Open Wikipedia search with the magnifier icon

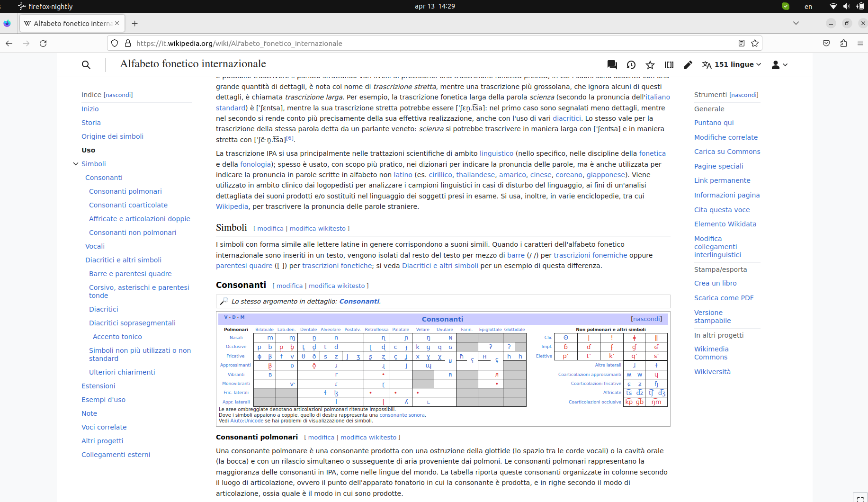(x=86, y=64)
